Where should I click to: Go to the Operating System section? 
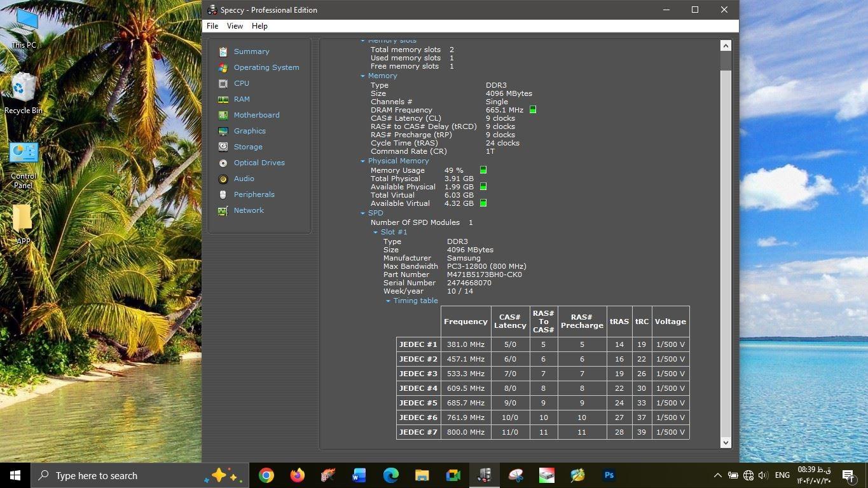pyautogui.click(x=266, y=67)
